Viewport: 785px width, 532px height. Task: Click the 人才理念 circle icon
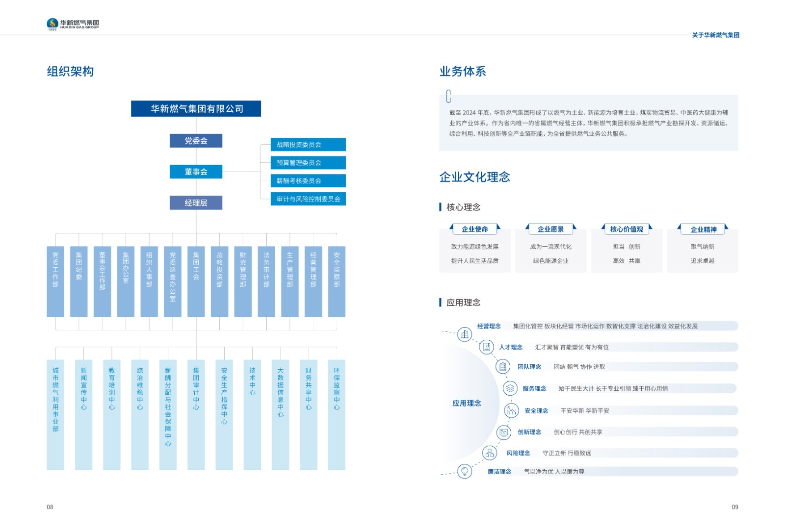[x=486, y=347]
